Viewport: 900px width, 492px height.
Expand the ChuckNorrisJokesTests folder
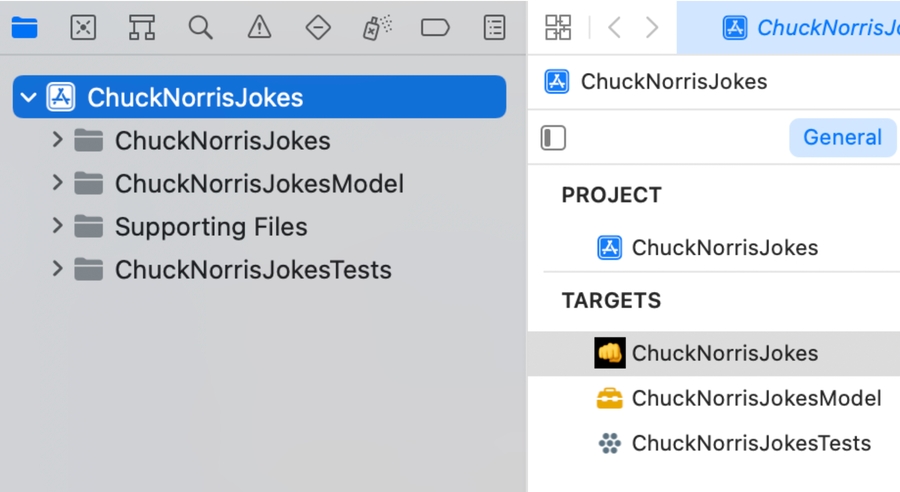58,269
